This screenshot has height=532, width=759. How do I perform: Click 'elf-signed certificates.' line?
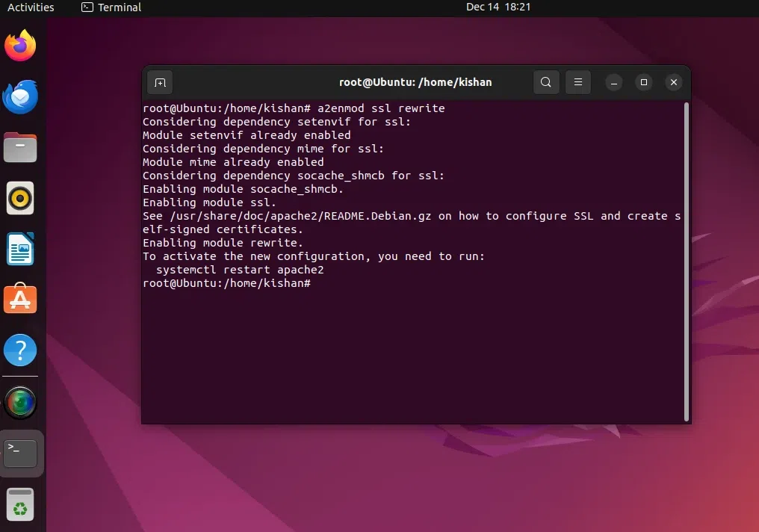tap(223, 229)
